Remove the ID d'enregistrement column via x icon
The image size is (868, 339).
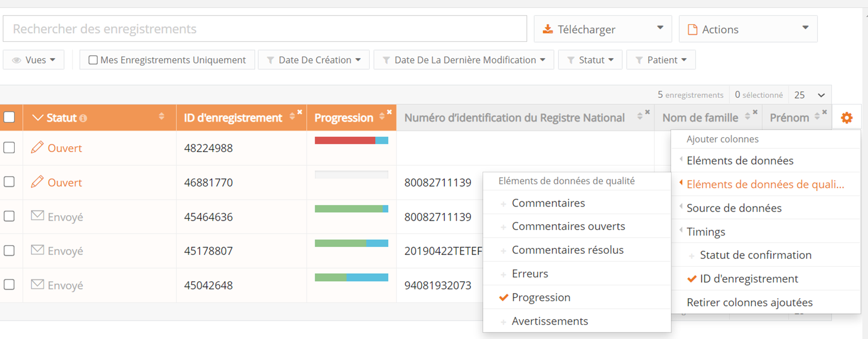[299, 112]
